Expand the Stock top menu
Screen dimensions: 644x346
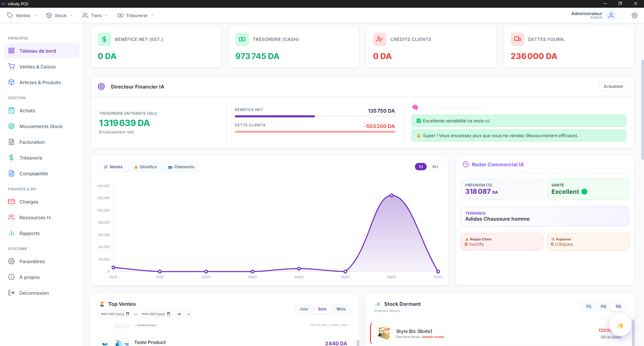(x=60, y=15)
